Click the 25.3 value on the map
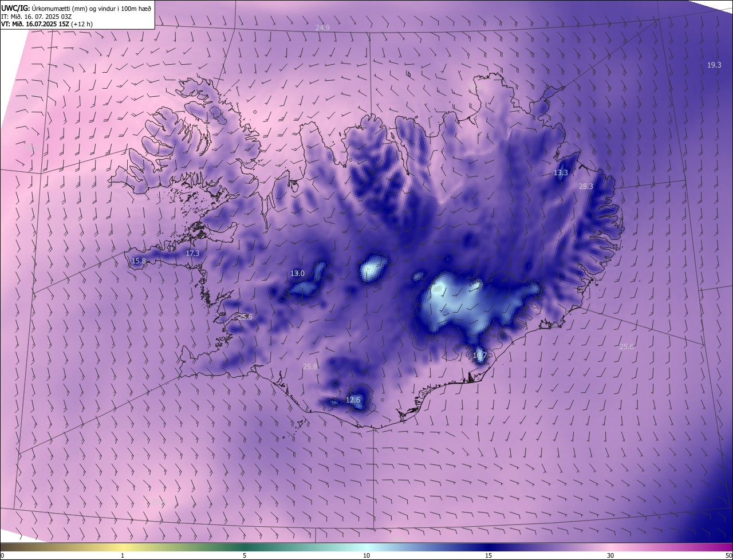 586,186
